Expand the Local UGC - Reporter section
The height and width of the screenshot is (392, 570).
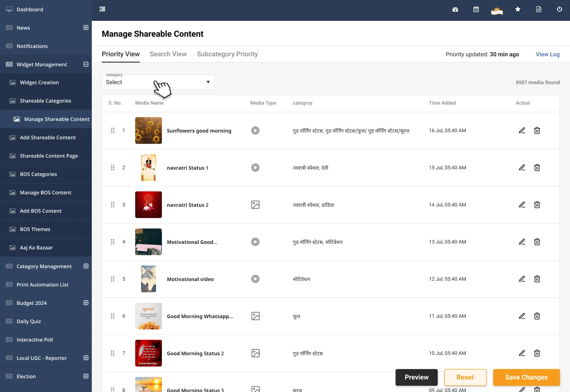pyautogui.click(x=86, y=358)
